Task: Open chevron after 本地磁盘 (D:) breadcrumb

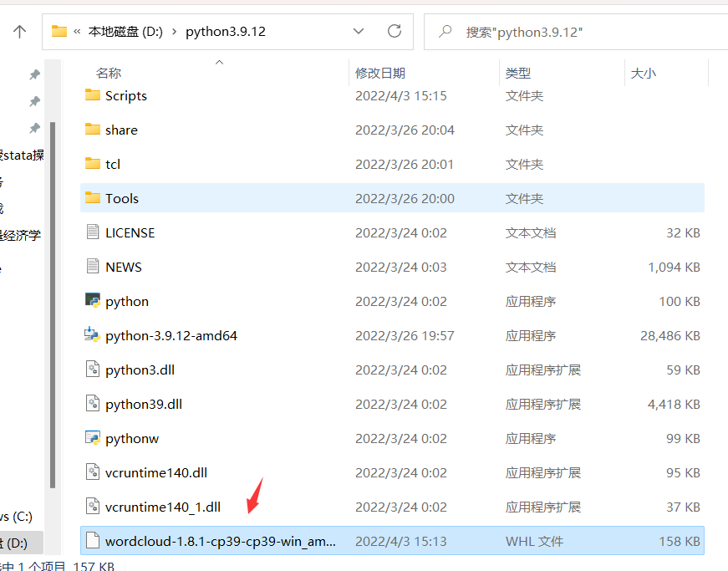Action: pyautogui.click(x=175, y=32)
